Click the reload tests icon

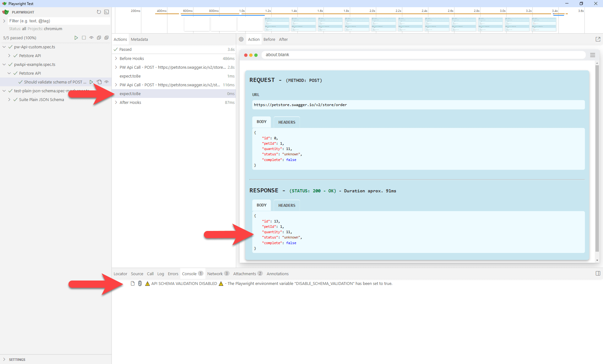pos(99,12)
